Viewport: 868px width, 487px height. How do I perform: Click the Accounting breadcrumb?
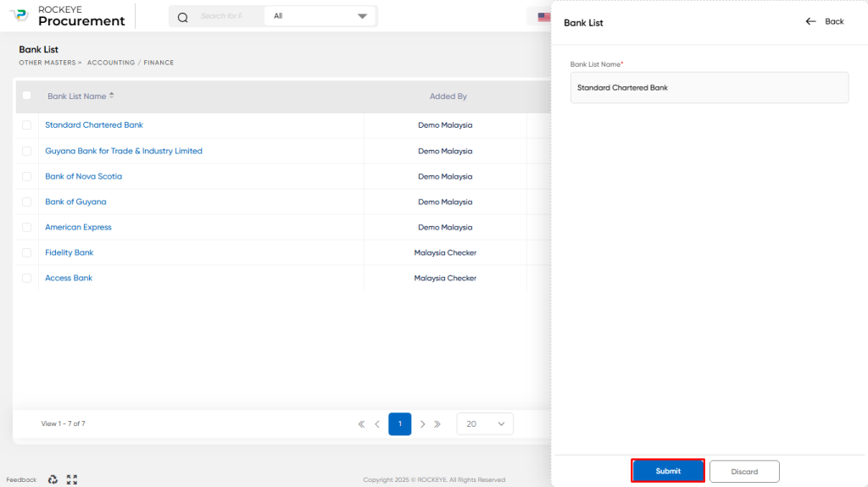click(111, 63)
